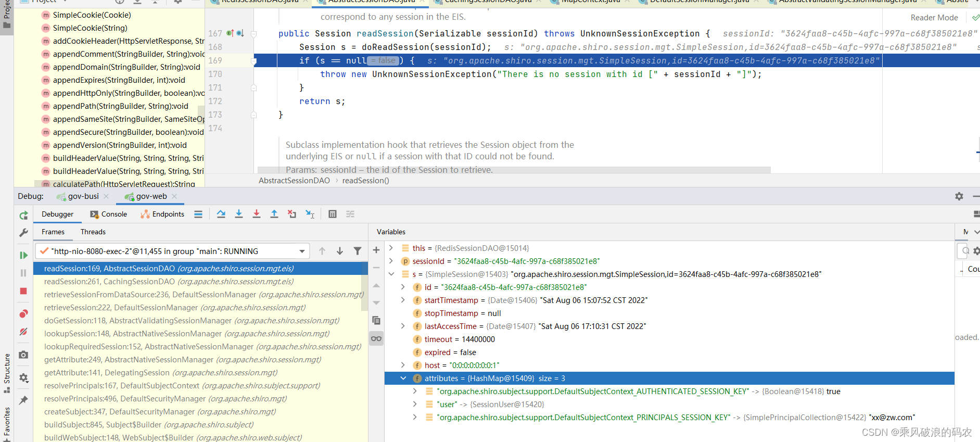
Task: Pause the running program
Action: [23, 273]
